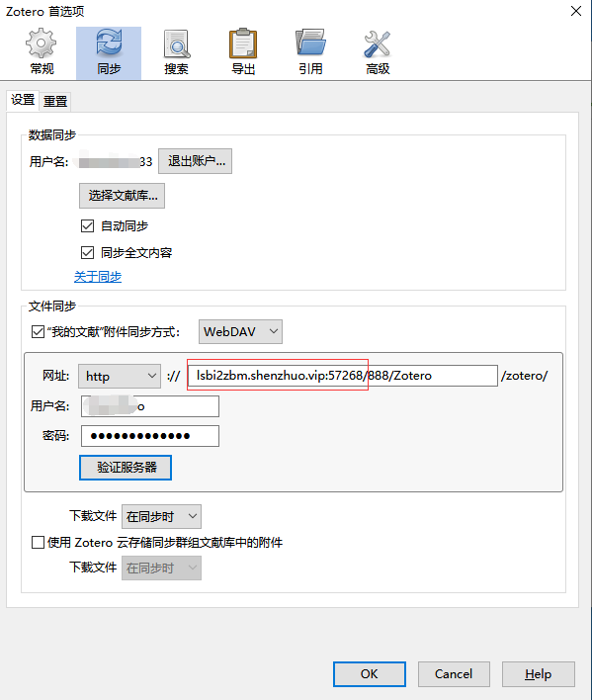Click the Cancel button
592x700 pixels.
pyautogui.click(x=454, y=674)
